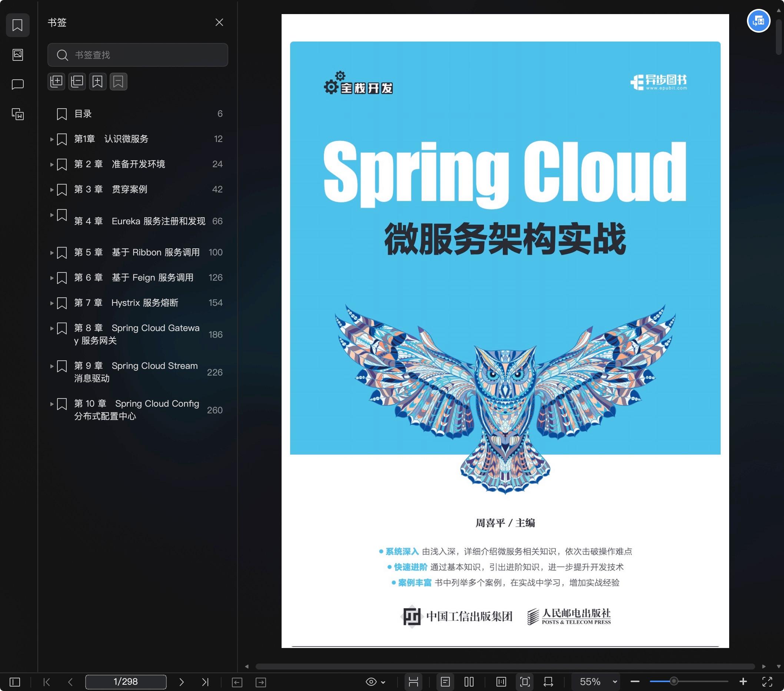Screen dimensions: 784x691
Task: Open the comments sidebar panel icon
Action: tap(18, 84)
